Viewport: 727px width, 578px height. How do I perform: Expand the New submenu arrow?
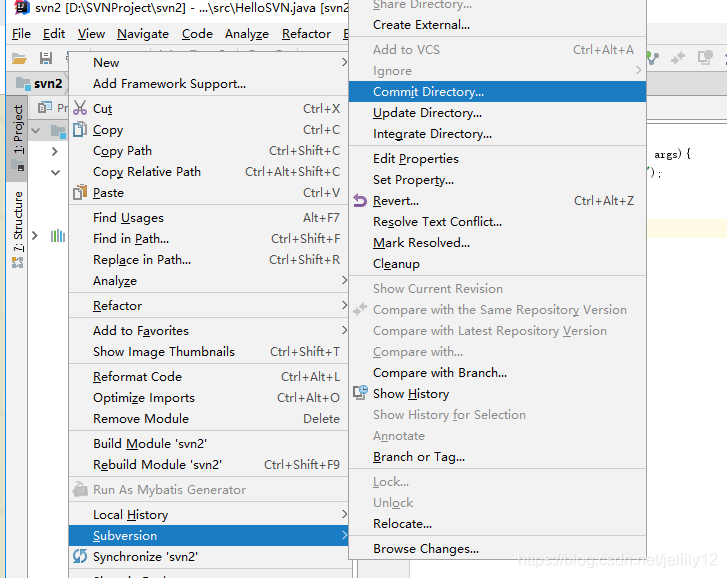click(x=344, y=62)
